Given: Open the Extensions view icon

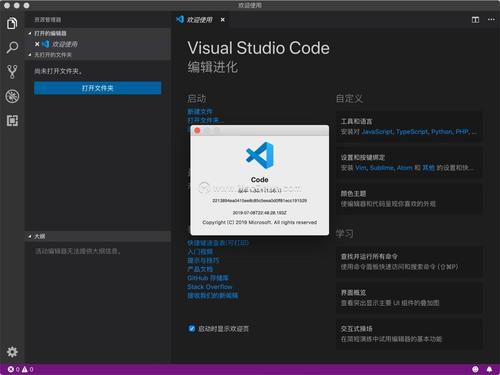Looking at the screenshot, I should 12,120.
